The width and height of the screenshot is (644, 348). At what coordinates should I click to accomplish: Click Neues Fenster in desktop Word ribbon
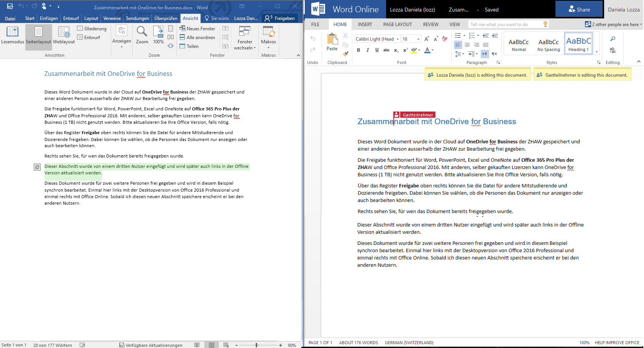tap(197, 28)
